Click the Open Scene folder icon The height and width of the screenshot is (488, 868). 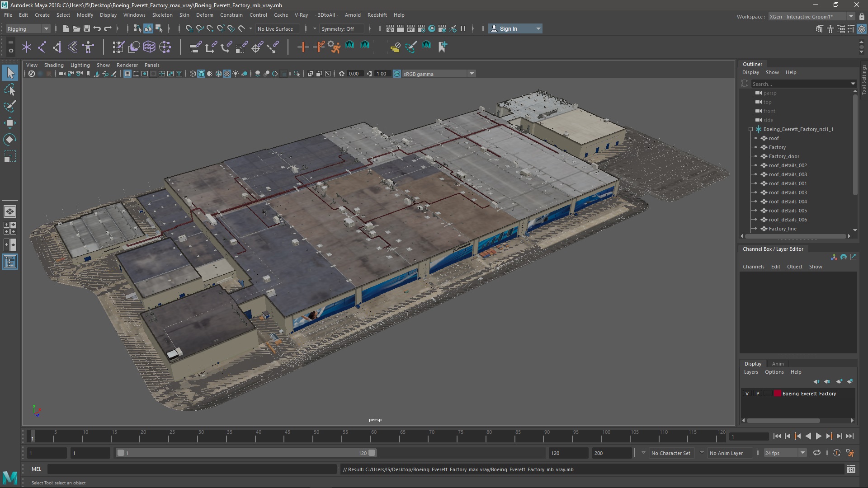pos(76,29)
